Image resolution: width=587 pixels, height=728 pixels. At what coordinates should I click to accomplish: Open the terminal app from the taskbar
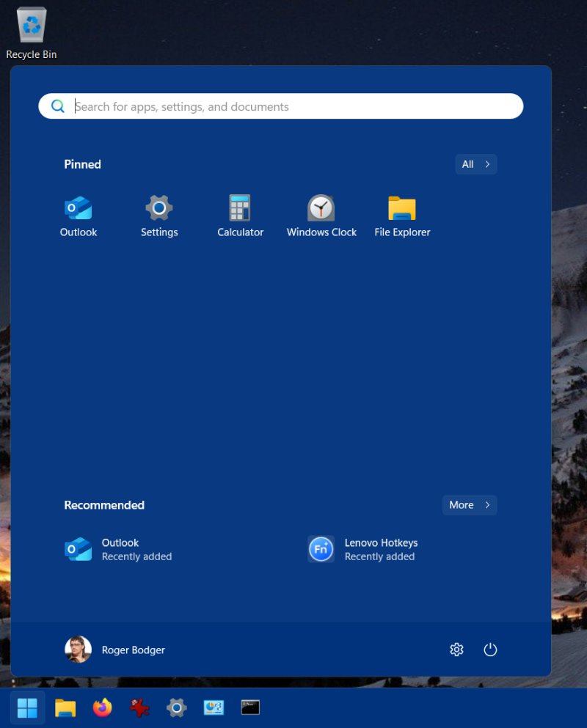[250, 707]
